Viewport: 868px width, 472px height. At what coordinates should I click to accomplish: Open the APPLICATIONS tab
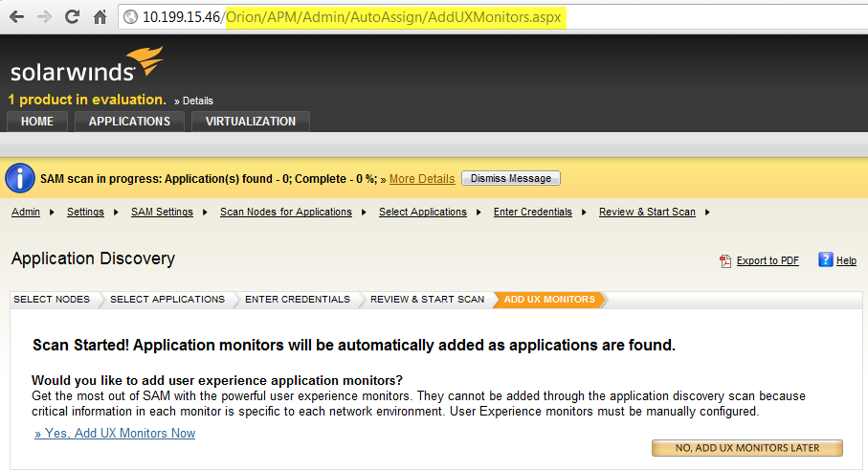click(129, 122)
